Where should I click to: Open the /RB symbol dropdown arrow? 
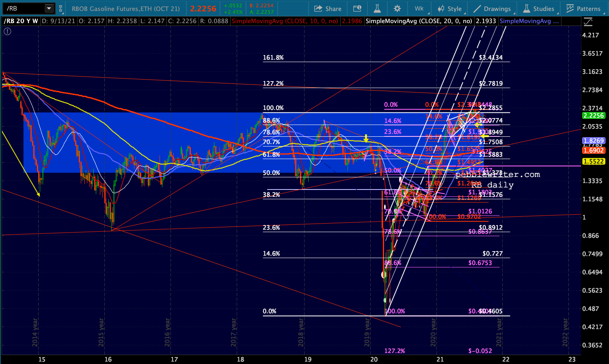point(49,9)
